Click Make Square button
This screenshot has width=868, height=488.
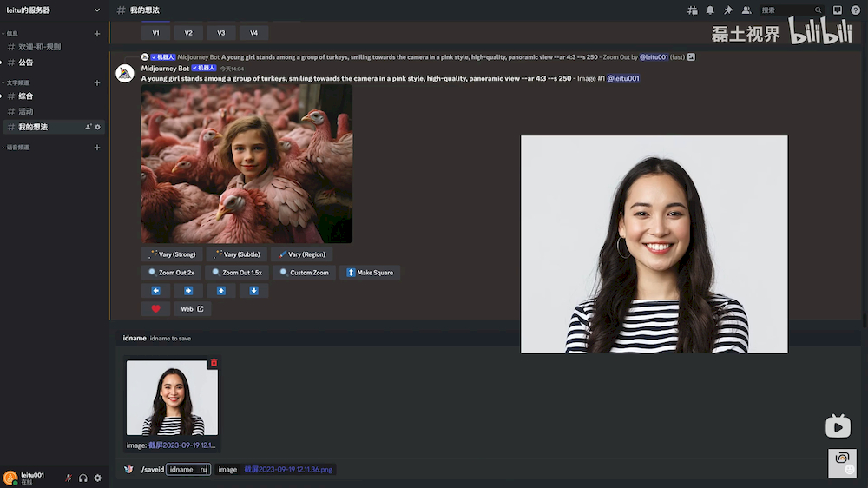370,273
